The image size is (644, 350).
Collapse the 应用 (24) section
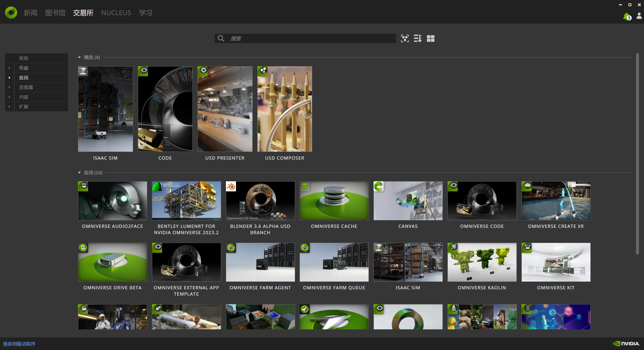79,173
